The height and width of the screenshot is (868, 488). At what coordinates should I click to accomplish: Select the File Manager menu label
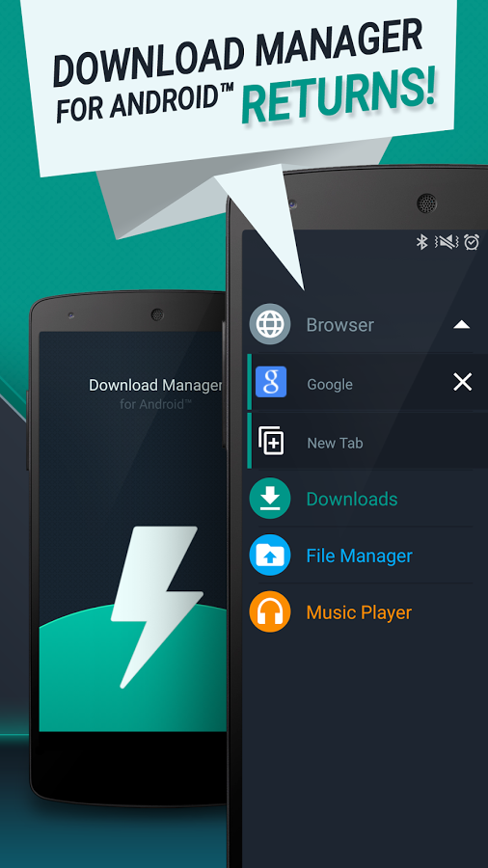[x=360, y=556]
